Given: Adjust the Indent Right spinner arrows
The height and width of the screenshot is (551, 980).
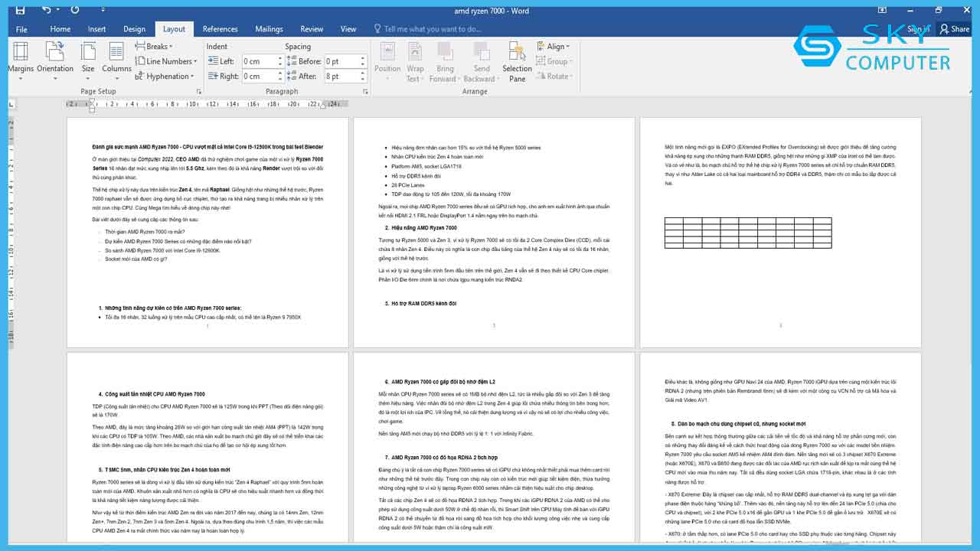Looking at the screenshot, I should (x=279, y=77).
